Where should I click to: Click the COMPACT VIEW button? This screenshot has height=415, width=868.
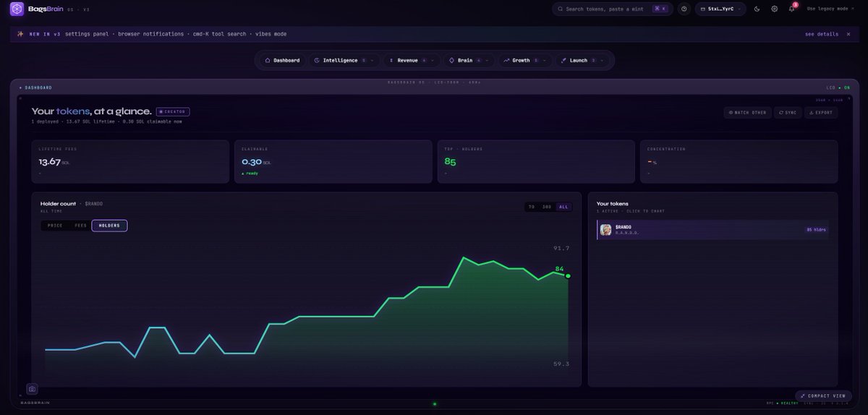(823, 396)
